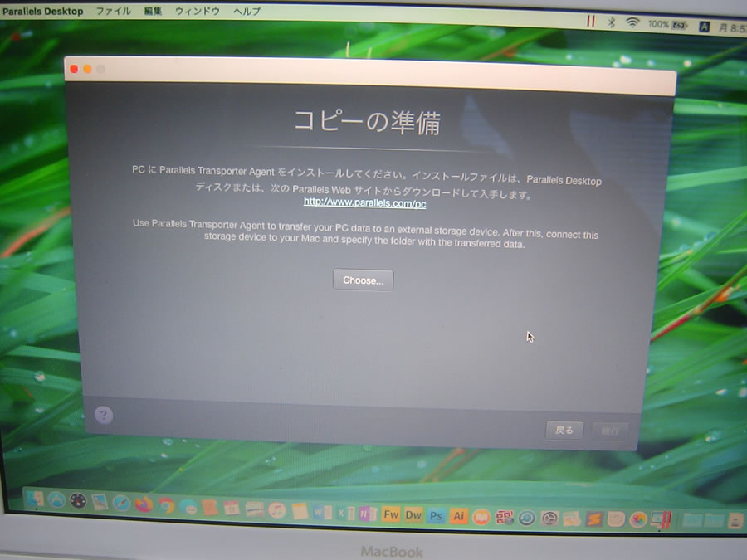Image resolution: width=747 pixels, height=560 pixels.
Task: Launch Microsoft OneNote from the Dock
Action: (368, 514)
